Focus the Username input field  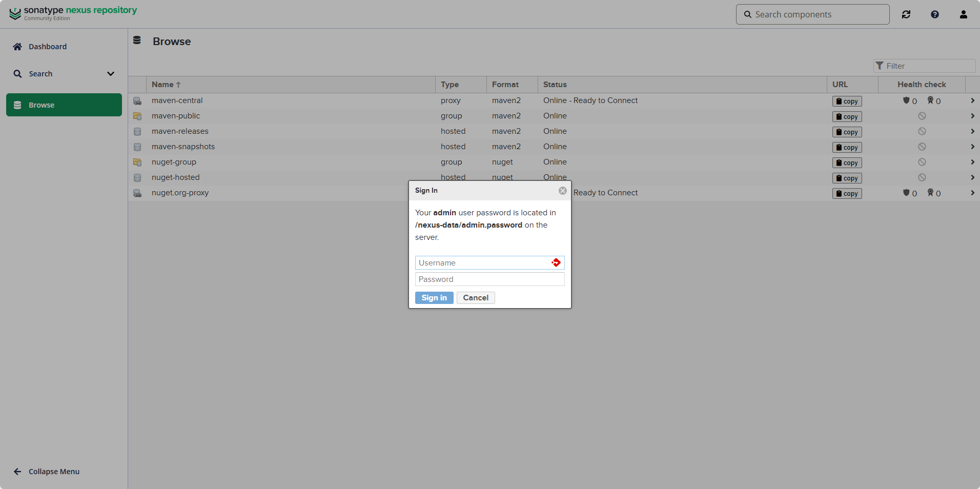tap(482, 263)
